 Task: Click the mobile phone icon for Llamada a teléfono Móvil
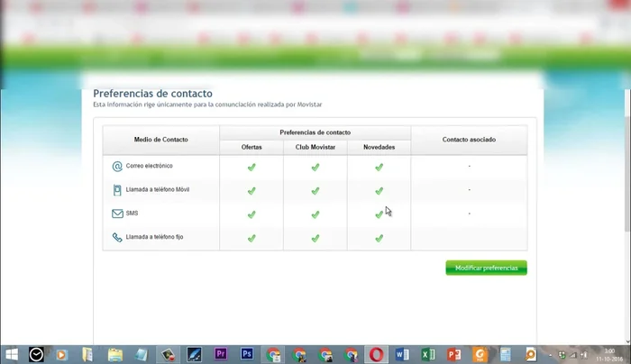[117, 190]
